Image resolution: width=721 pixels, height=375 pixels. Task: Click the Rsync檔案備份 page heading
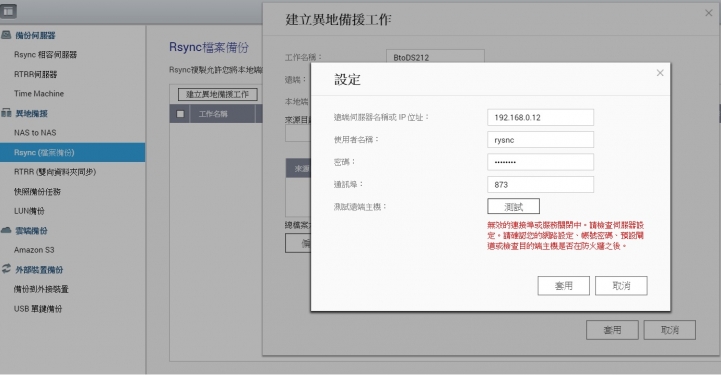[x=209, y=47]
